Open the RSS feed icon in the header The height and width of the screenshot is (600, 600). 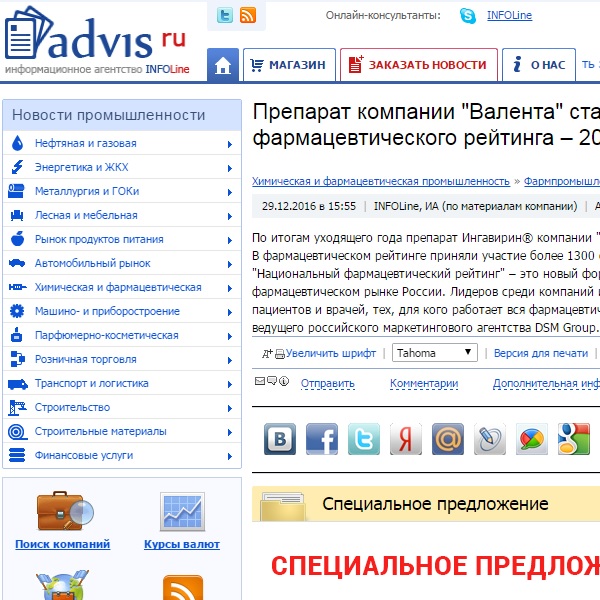coord(248,16)
